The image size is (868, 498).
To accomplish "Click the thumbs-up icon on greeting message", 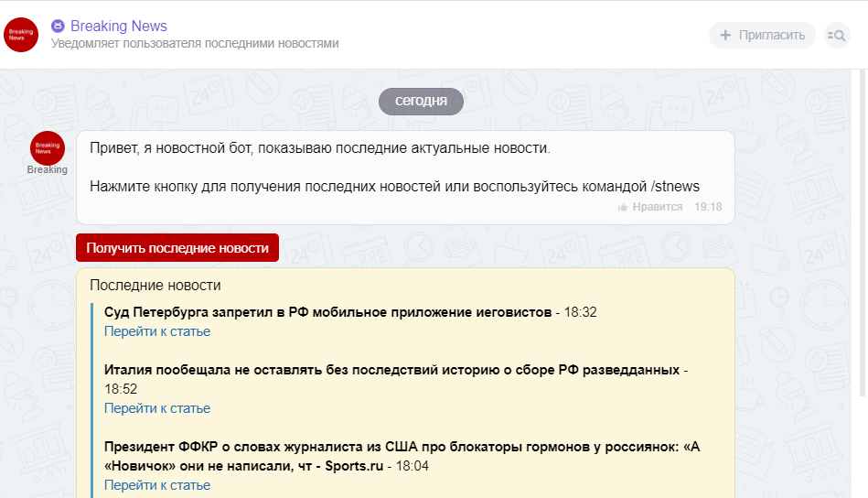I will (x=623, y=207).
